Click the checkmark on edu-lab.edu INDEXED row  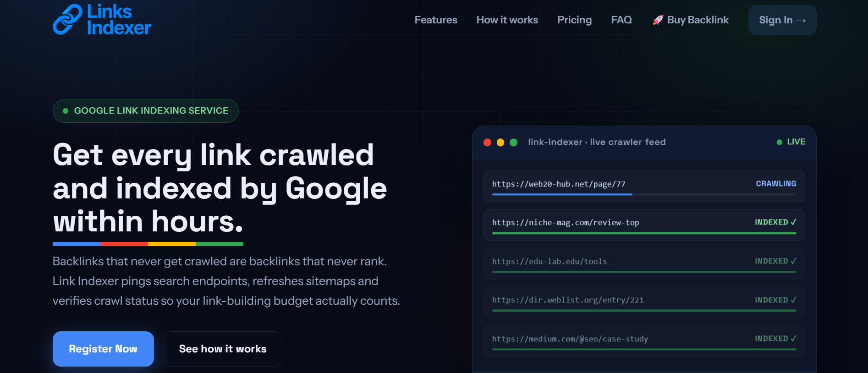793,261
